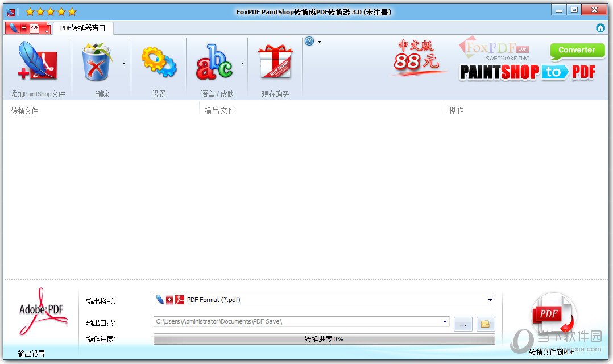Click the Add PaintShop file icon
The width and height of the screenshot is (613, 364).
coord(38,61)
